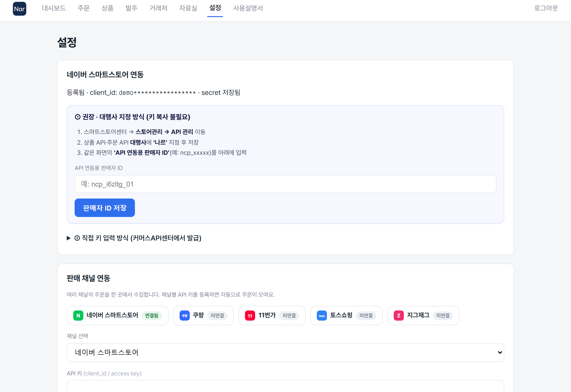
Task: Go to the 주문 page
Action: (x=84, y=8)
